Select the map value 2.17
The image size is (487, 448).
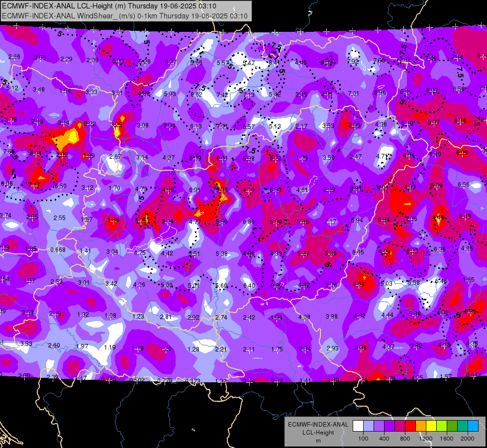coord(301,126)
